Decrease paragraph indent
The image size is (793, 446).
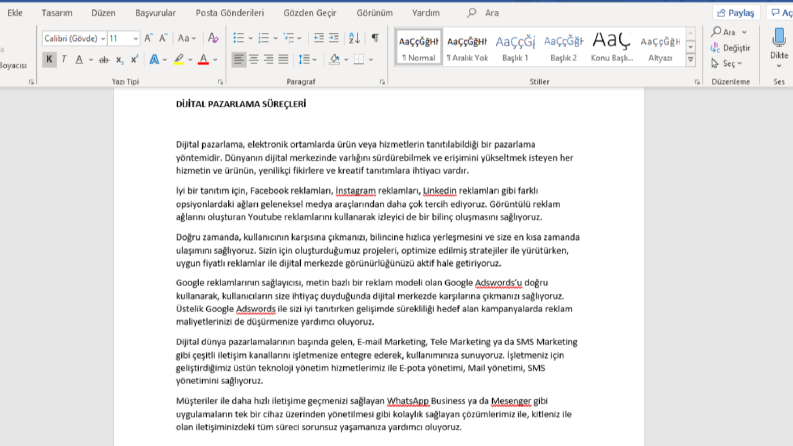pyautogui.click(x=319, y=38)
